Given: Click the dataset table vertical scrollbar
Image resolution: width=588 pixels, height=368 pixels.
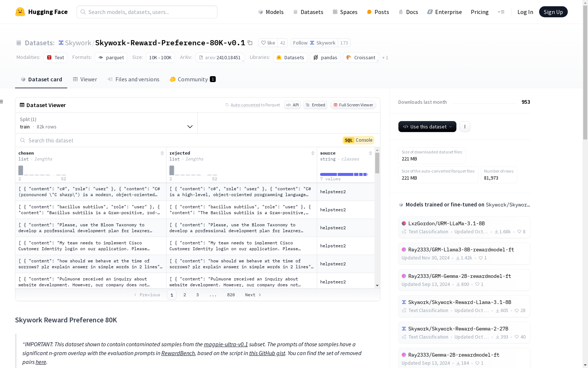Looking at the screenshot, I should [x=377, y=163].
